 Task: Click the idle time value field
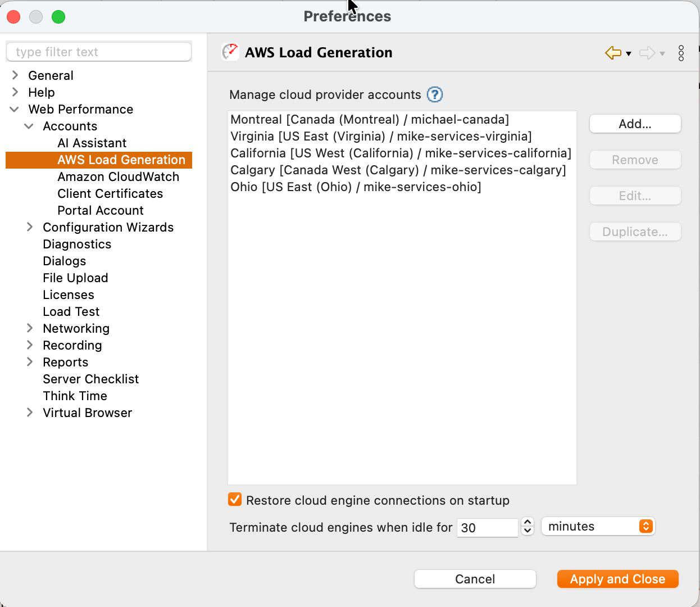point(487,527)
